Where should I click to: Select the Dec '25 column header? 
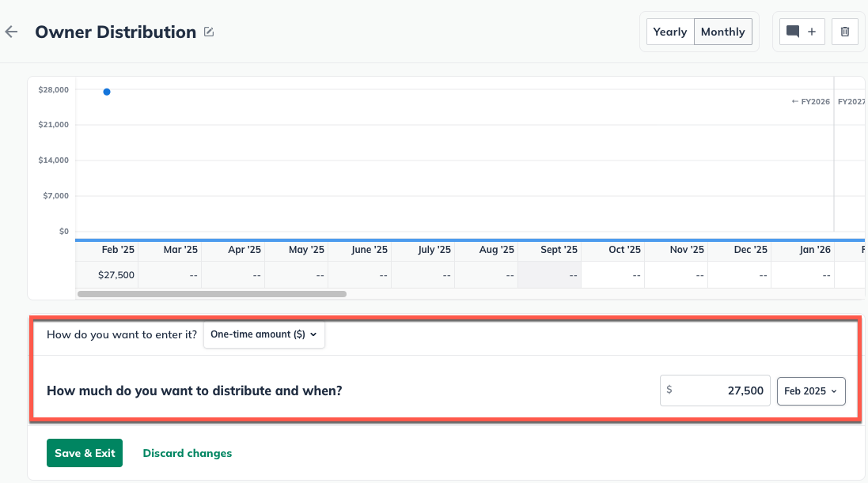click(x=750, y=250)
